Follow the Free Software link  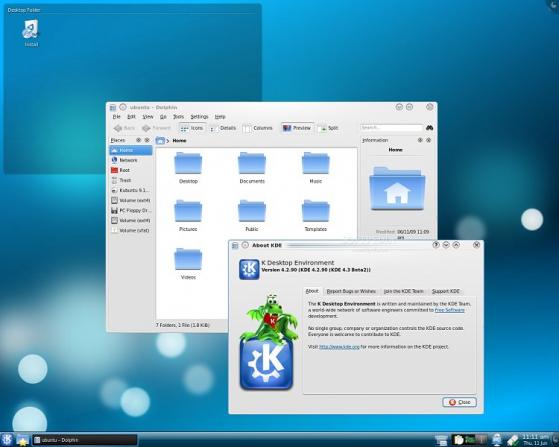(x=449, y=310)
